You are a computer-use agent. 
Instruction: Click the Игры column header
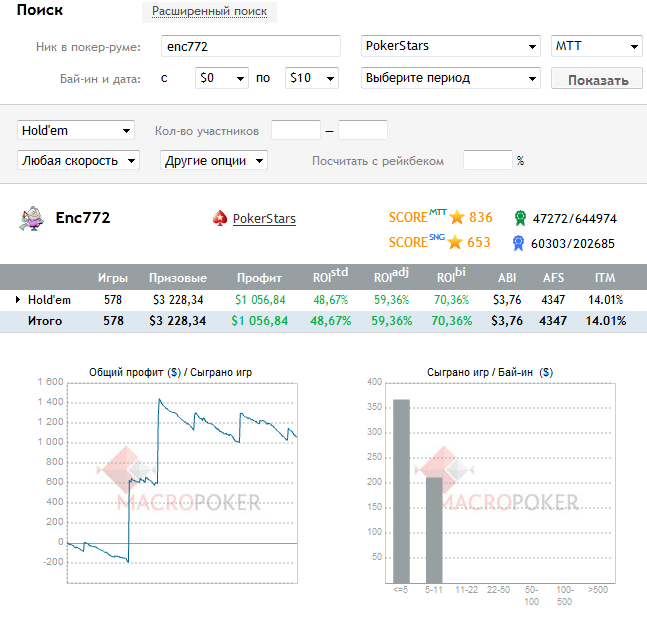click(x=113, y=278)
